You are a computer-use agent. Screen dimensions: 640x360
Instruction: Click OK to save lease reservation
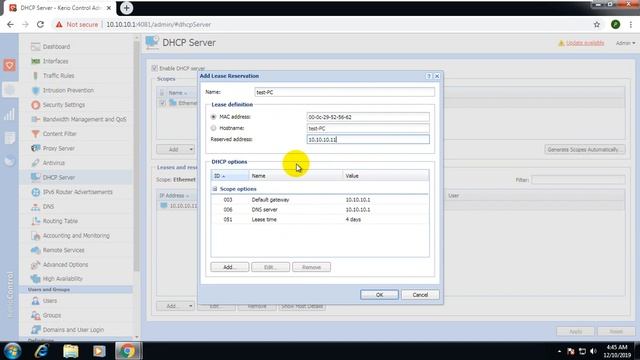(379, 295)
